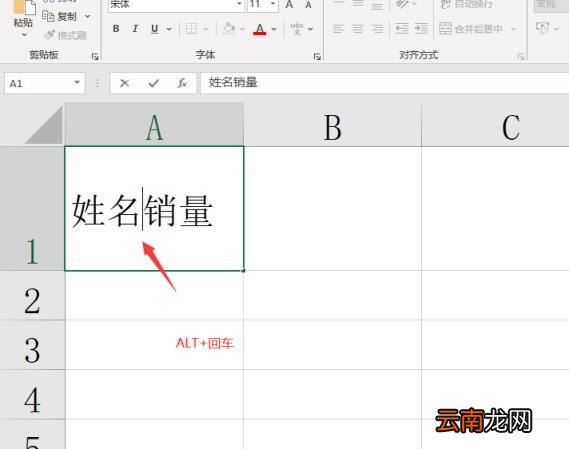The height and width of the screenshot is (449, 569).
Task: Click the fill color paint bucket
Action: [229, 28]
